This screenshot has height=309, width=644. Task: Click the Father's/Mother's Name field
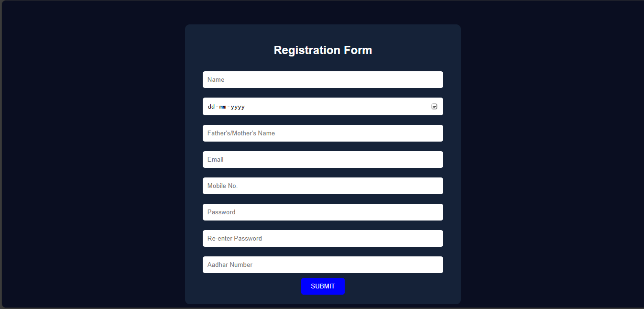(323, 133)
